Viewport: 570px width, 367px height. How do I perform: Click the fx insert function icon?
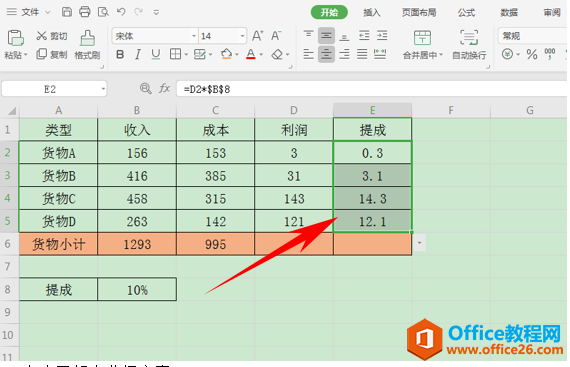[x=164, y=88]
